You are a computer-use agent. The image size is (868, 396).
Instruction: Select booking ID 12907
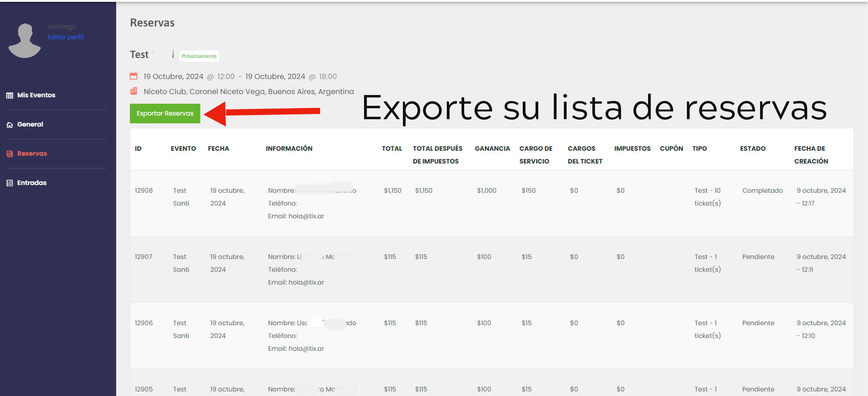tap(144, 257)
